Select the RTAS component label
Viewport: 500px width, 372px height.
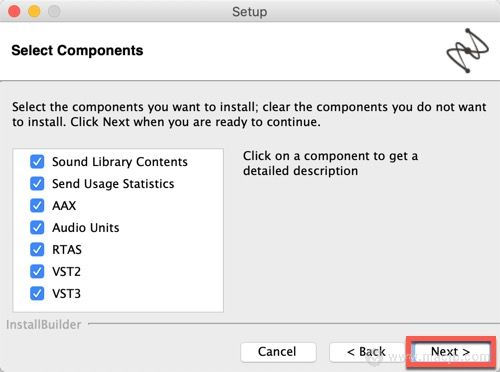[67, 250]
